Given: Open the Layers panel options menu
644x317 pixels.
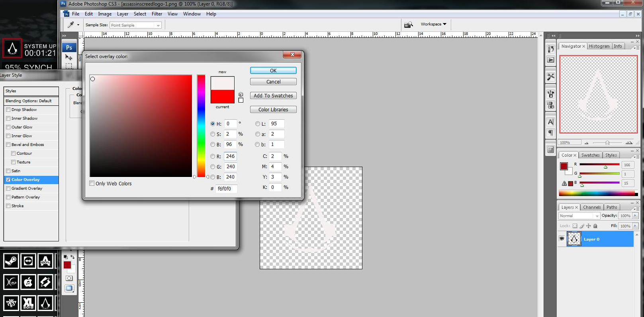Looking at the screenshot, I should point(636,208).
